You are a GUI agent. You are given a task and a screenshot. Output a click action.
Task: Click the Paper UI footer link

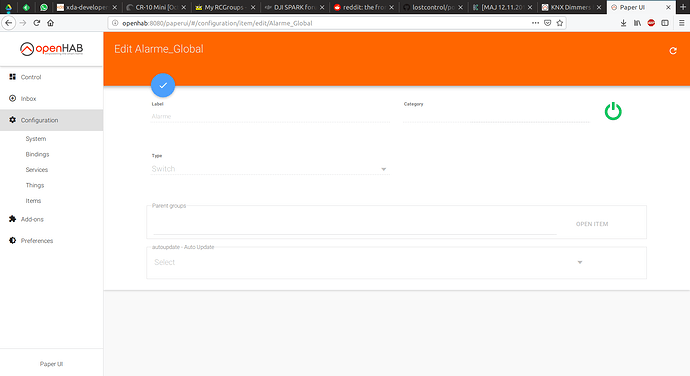pos(51,364)
